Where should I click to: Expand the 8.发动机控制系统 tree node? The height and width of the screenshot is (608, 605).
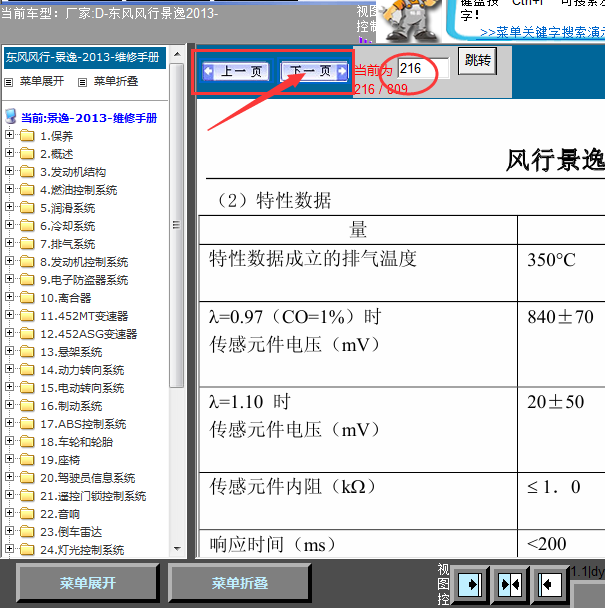(9, 261)
